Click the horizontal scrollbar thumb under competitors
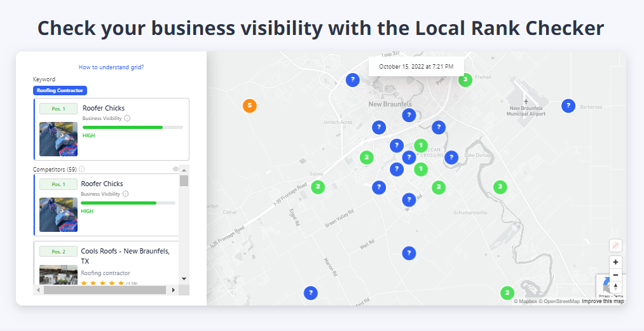This screenshot has width=644, height=331. pyautogui.click(x=105, y=290)
